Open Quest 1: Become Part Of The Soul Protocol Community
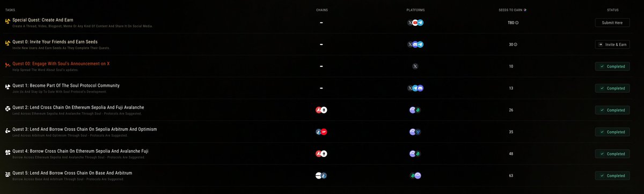 (66, 85)
